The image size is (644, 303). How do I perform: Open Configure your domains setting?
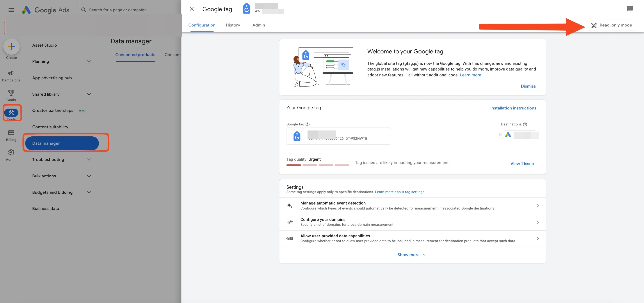click(x=413, y=222)
